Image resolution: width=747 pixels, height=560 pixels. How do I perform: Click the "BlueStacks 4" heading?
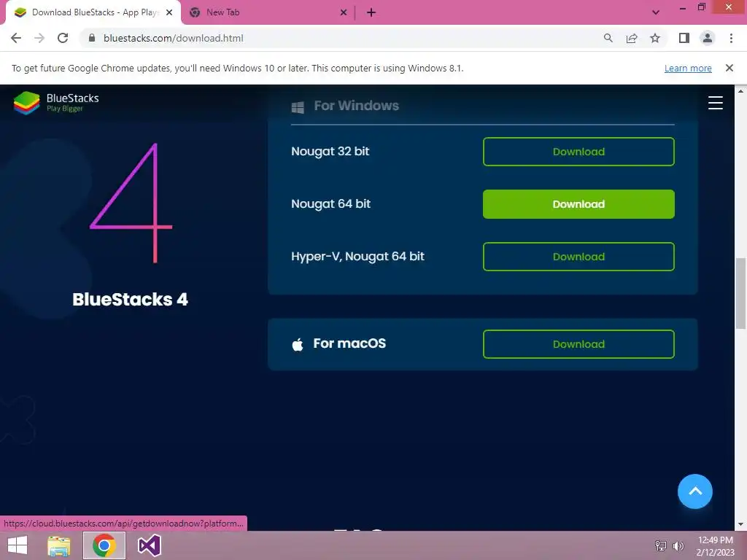click(x=130, y=300)
